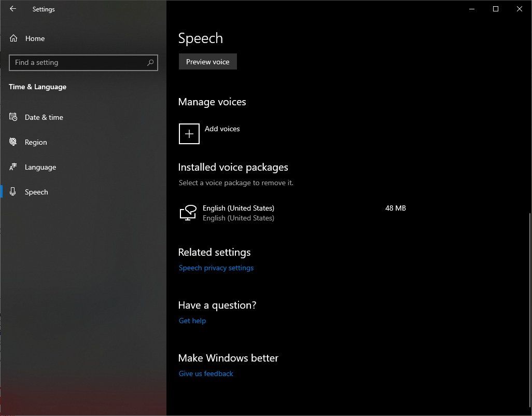Image resolution: width=532 pixels, height=416 pixels.
Task: Click Give us feedback link
Action: tap(206, 373)
